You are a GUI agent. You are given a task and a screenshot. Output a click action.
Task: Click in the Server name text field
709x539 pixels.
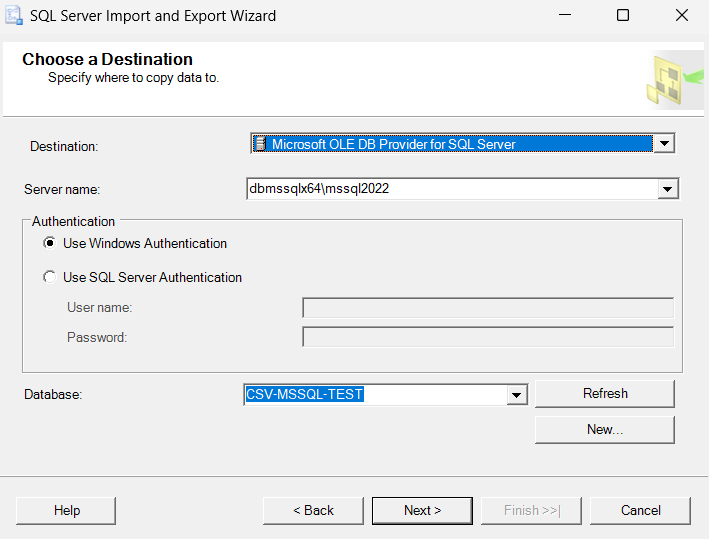tap(452, 189)
